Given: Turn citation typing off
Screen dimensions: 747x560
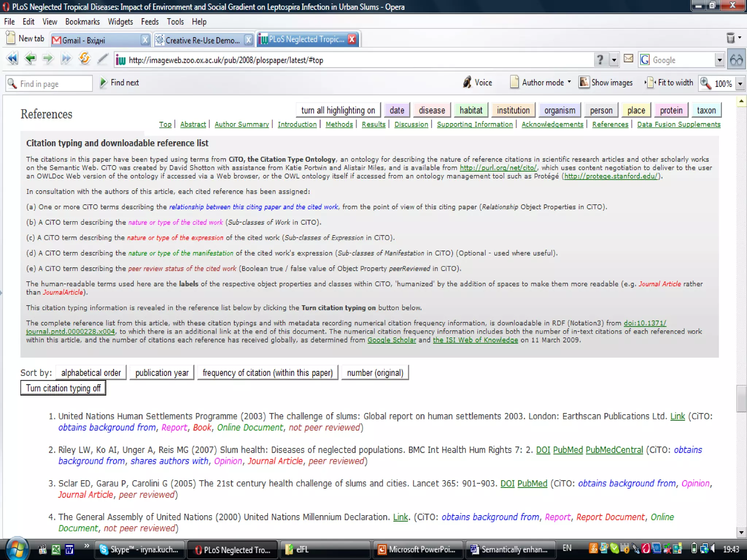Looking at the screenshot, I should [63, 388].
